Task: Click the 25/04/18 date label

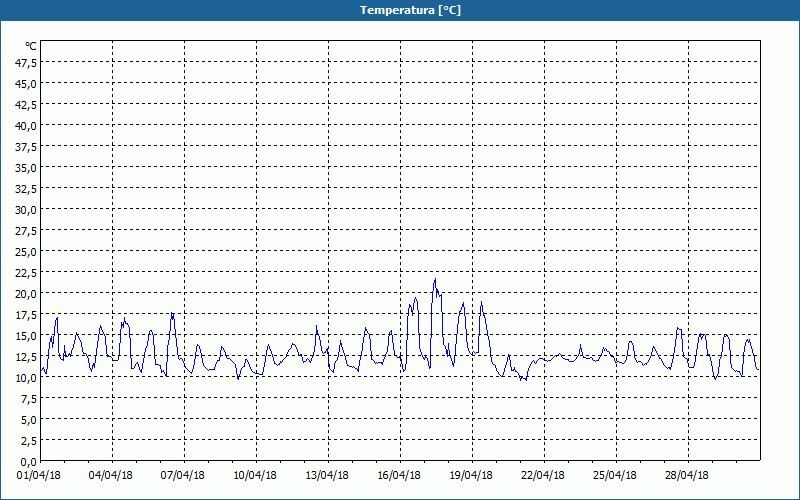Action: [x=615, y=476]
